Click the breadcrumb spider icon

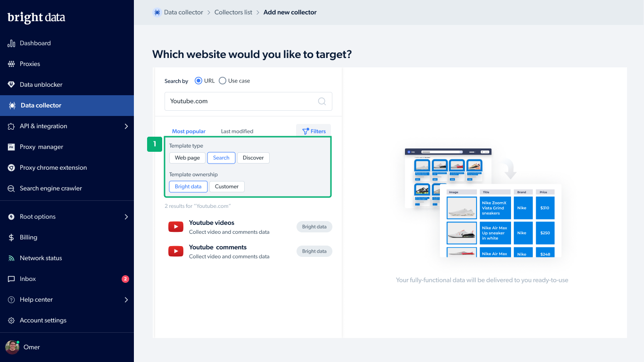coord(157,13)
